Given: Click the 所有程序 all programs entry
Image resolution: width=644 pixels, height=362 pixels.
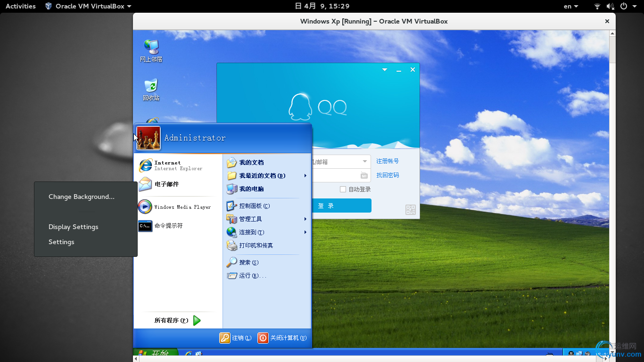Looking at the screenshot, I should pyautogui.click(x=178, y=321).
